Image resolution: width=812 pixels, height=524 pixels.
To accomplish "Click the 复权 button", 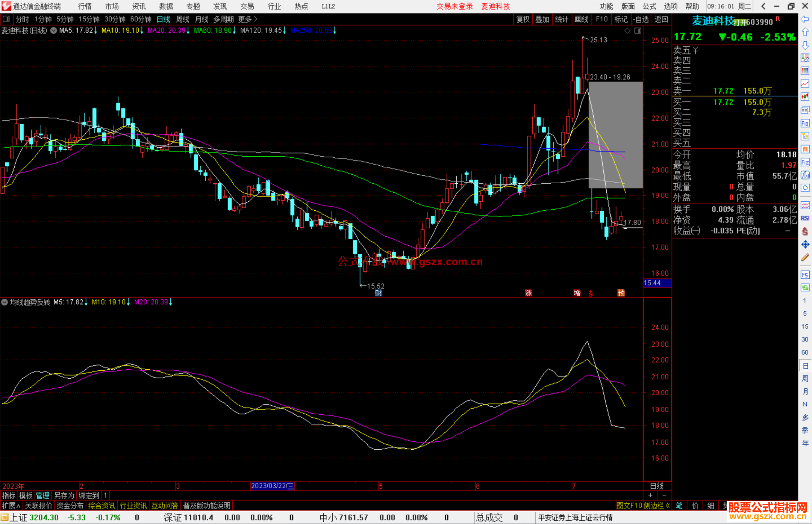I will 523,19.
